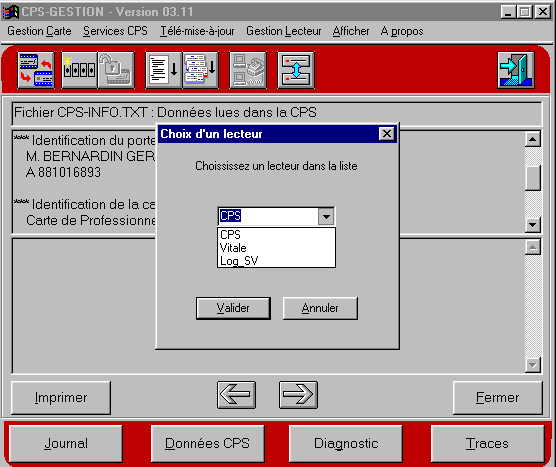Open the Données CPS view
The image size is (556, 467).
point(207,444)
